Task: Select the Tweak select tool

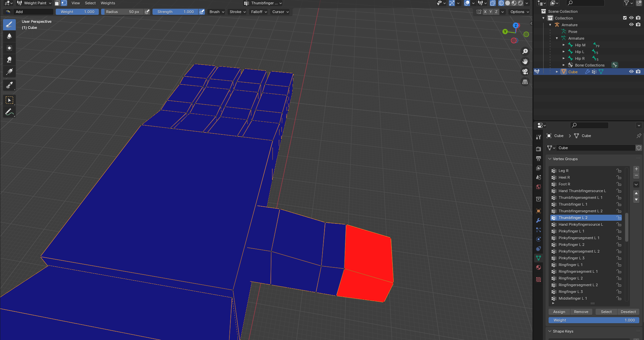Action: coord(9,100)
